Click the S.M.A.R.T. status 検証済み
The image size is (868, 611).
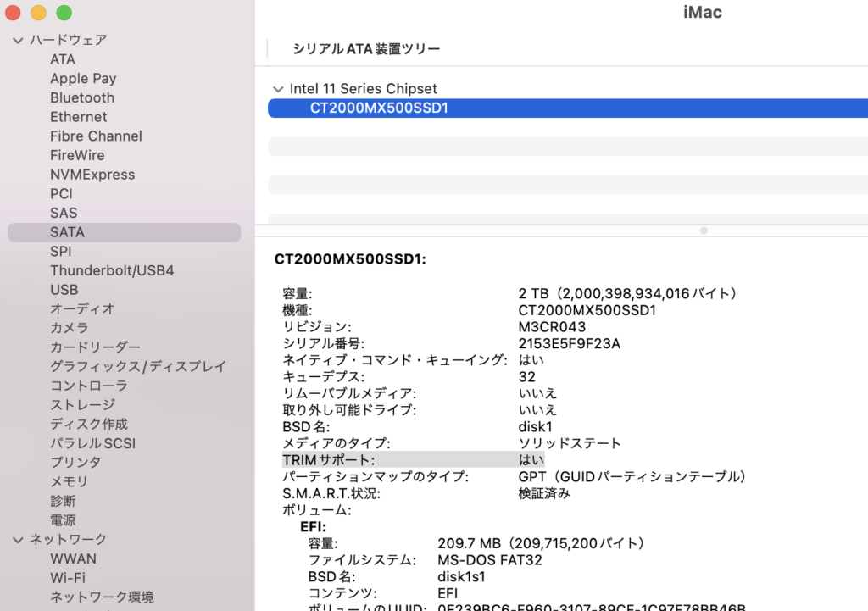(x=544, y=493)
